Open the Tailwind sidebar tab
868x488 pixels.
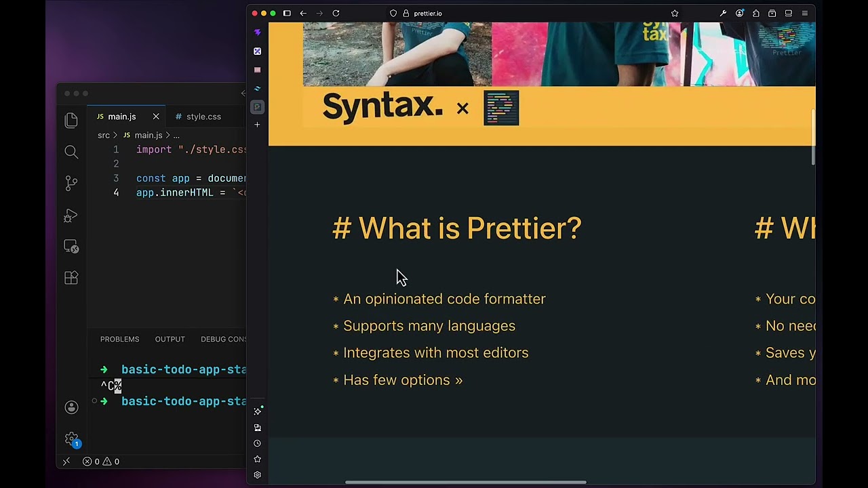click(x=257, y=88)
